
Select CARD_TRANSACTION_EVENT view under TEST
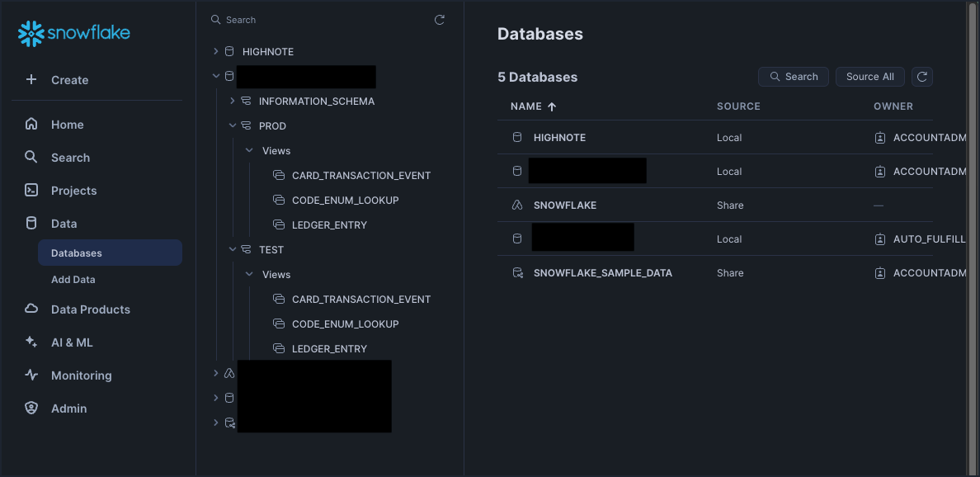click(x=361, y=299)
